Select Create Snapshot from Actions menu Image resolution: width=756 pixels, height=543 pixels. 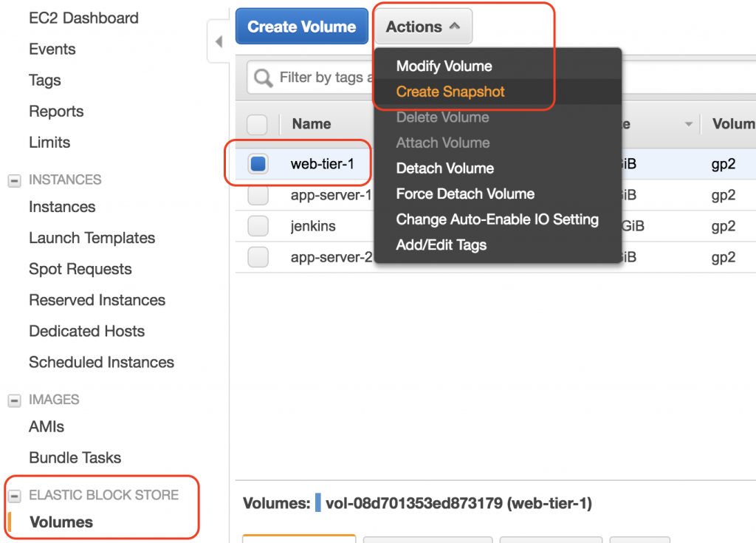(450, 92)
